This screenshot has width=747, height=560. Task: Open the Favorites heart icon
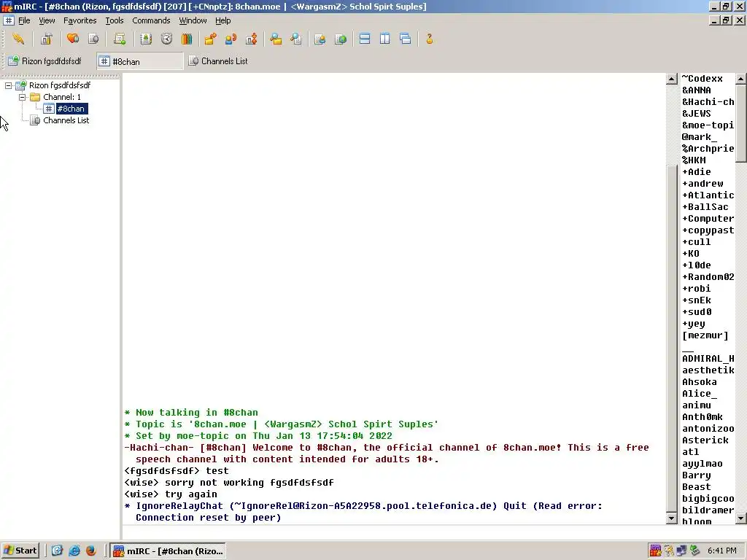(x=73, y=39)
